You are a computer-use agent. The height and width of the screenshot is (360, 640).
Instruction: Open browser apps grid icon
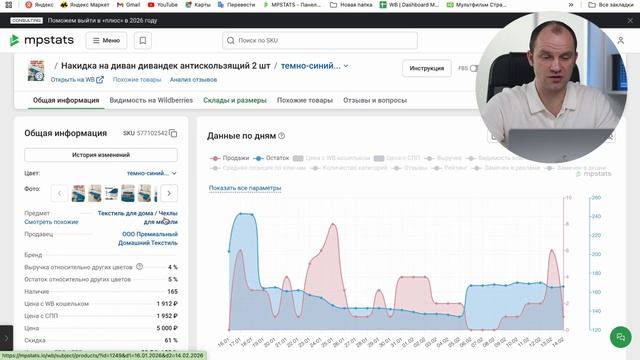[8, 5]
